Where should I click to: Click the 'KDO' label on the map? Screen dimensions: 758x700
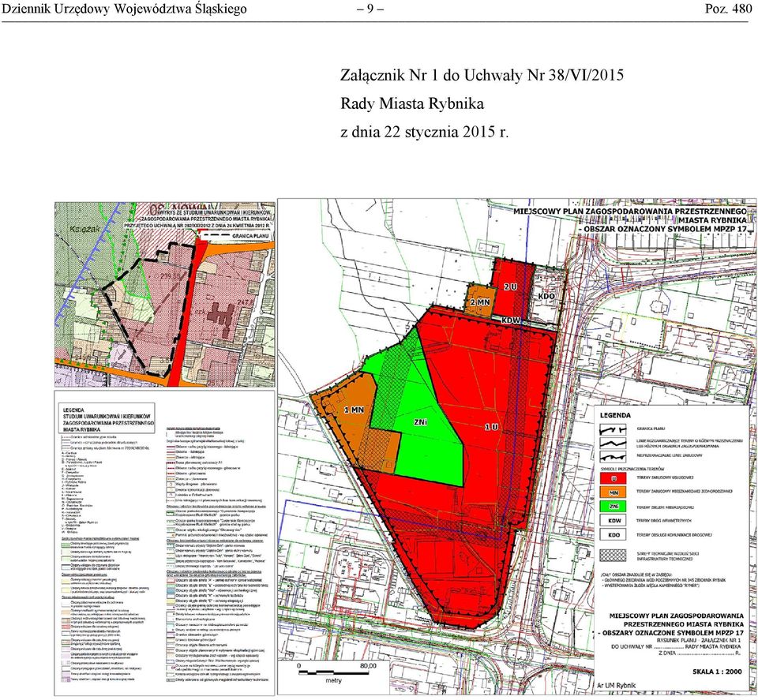pyautogui.click(x=546, y=296)
